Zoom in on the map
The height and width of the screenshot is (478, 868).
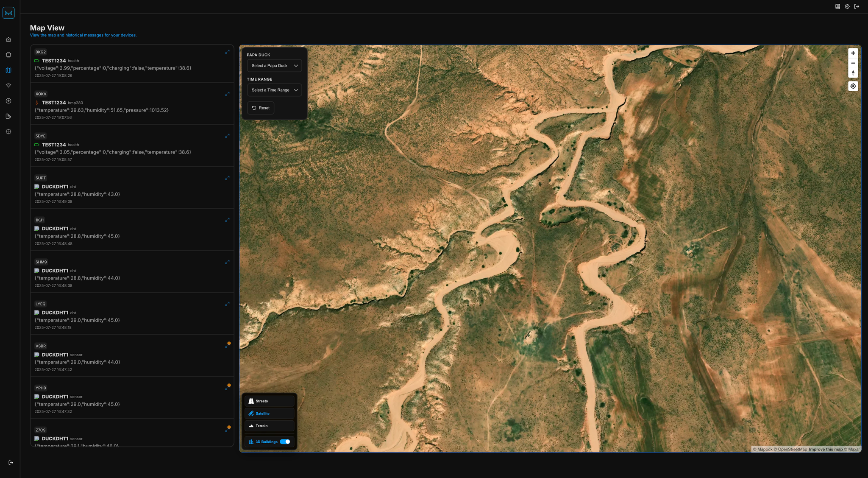pyautogui.click(x=853, y=53)
